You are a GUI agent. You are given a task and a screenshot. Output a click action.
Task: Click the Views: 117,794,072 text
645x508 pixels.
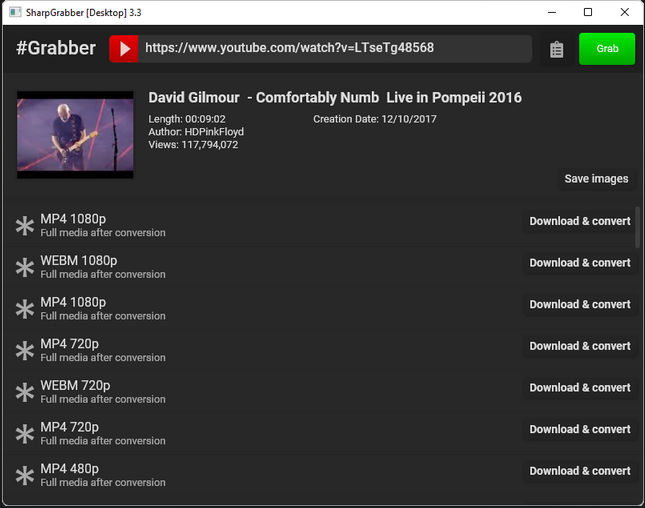point(193,144)
